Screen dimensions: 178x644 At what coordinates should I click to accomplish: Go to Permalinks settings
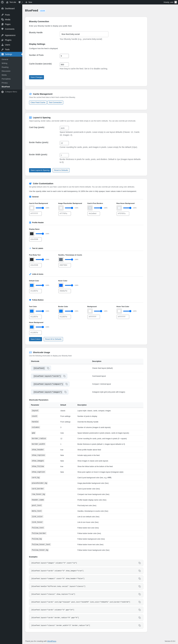tap(6, 79)
